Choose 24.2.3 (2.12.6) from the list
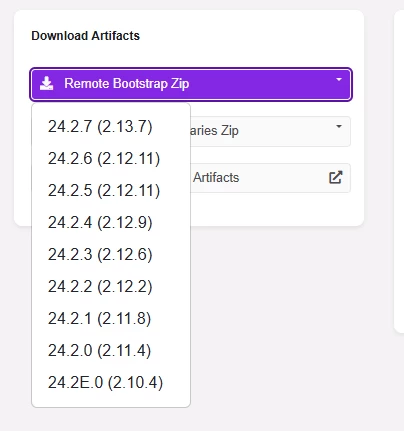The image size is (404, 431). (x=100, y=255)
